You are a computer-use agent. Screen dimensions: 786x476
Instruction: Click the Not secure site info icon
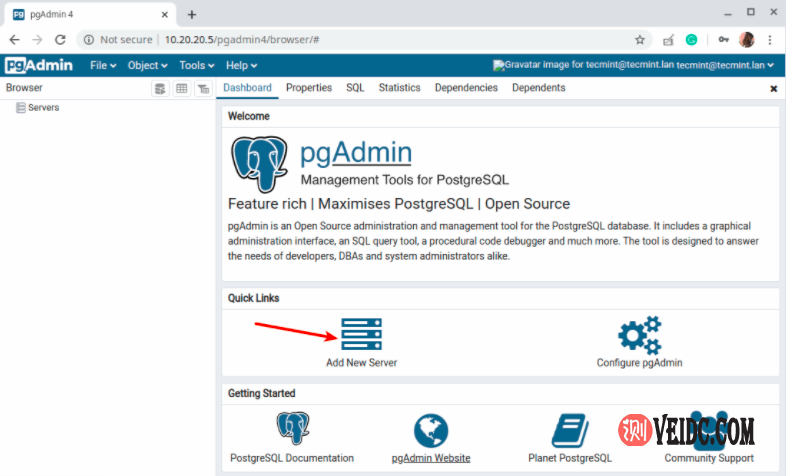89,40
